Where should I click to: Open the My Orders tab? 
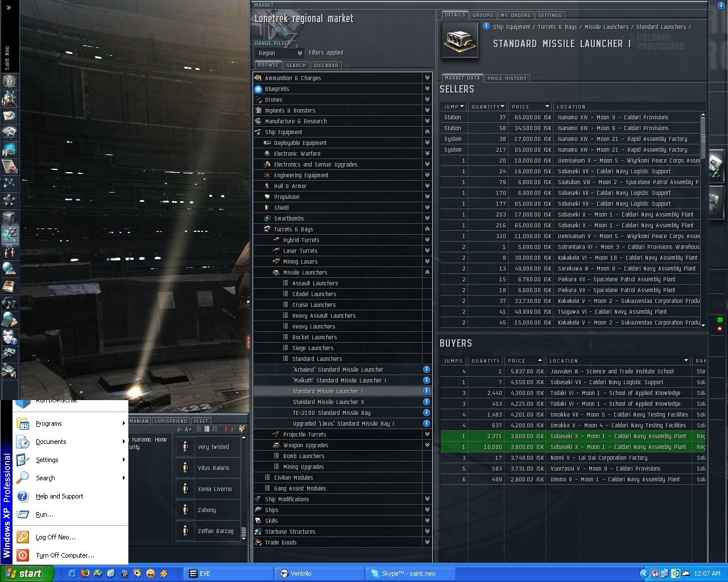coord(515,15)
